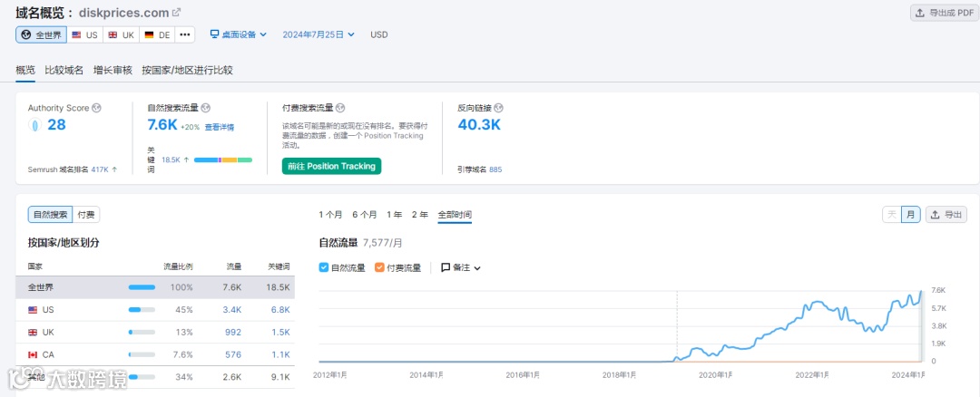980x397 pixels.
Task: Click the 自然流量 7,577/月 chart title
Action: 360,243
